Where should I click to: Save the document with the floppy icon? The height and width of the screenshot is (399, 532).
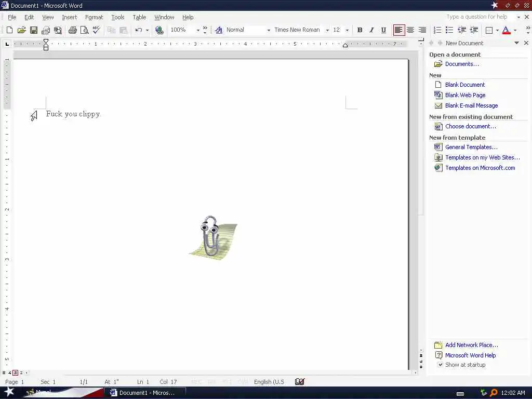pos(34,30)
